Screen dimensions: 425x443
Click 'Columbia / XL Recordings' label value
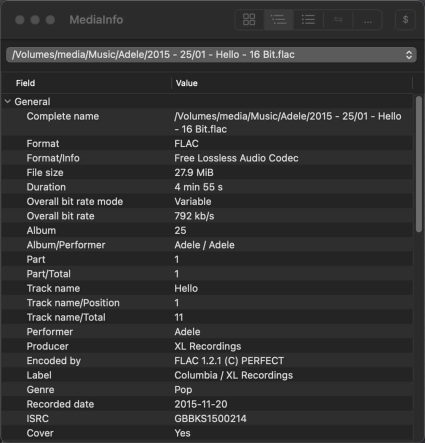click(234, 375)
